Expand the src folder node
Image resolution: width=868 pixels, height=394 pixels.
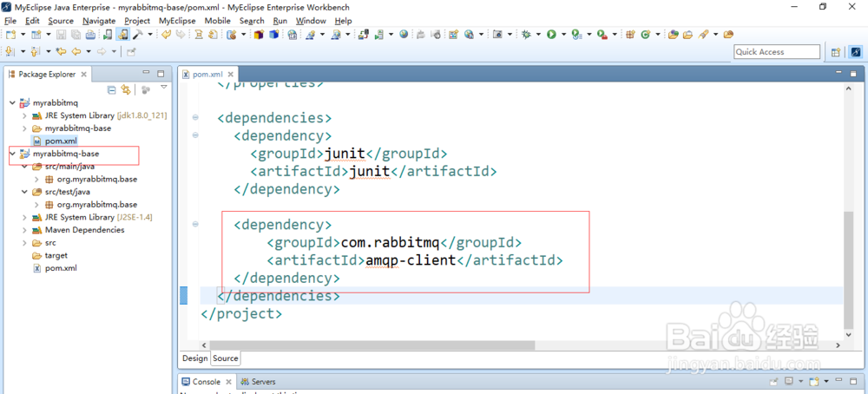[23, 242]
